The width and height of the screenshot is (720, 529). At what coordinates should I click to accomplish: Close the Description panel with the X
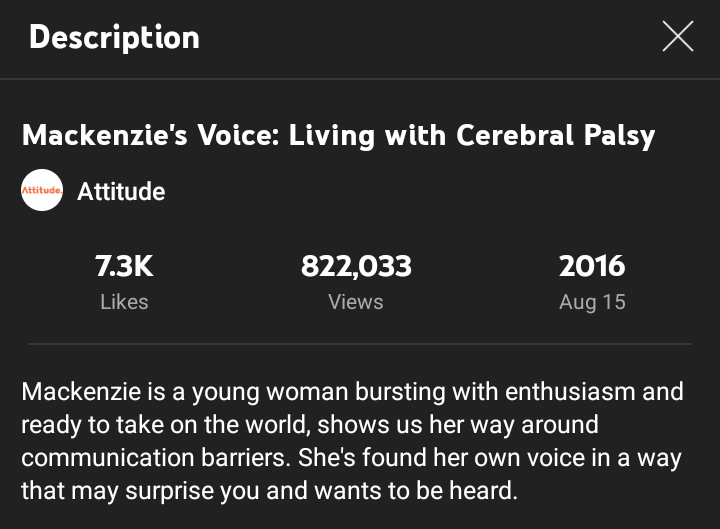pos(678,37)
